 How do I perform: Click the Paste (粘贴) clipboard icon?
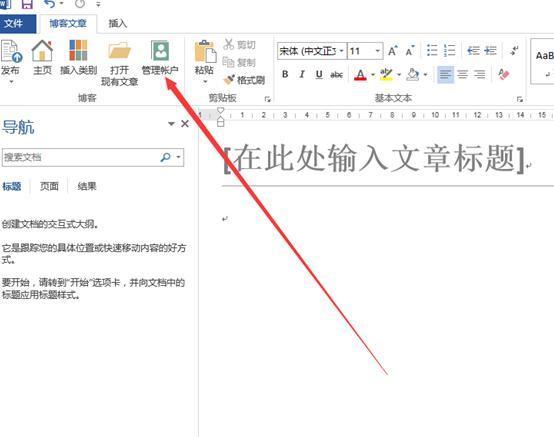coord(205,52)
